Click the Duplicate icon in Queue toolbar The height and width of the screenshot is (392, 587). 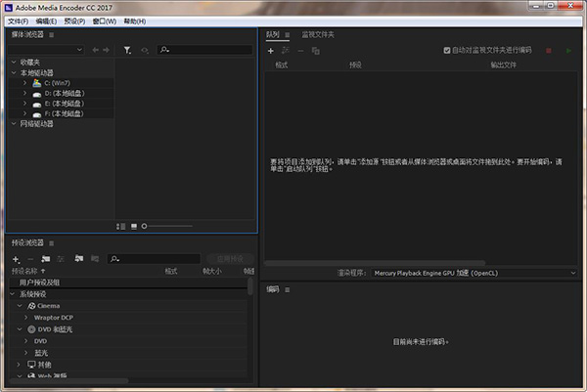pyautogui.click(x=316, y=51)
